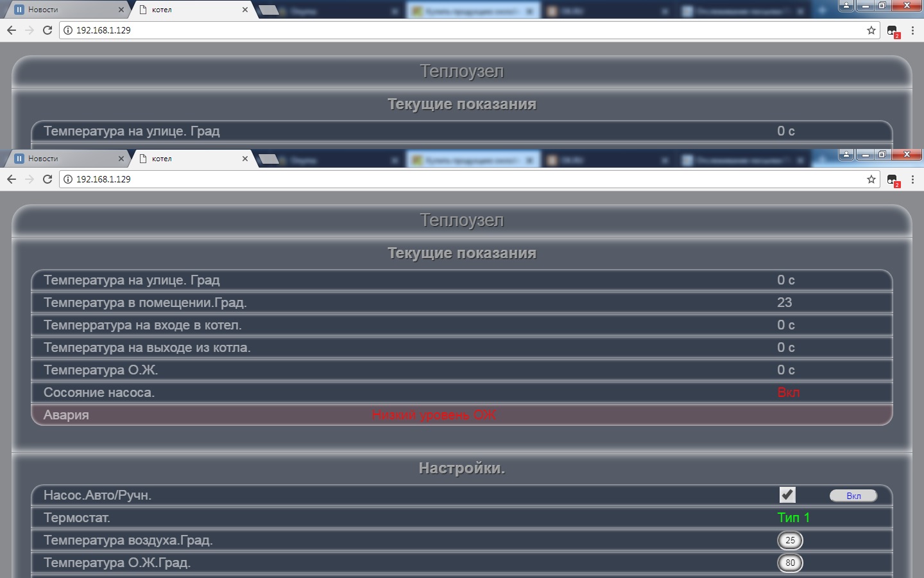Image resolution: width=924 pixels, height=578 pixels.
Task: Go back in the upper browser window
Action: pos(11,30)
